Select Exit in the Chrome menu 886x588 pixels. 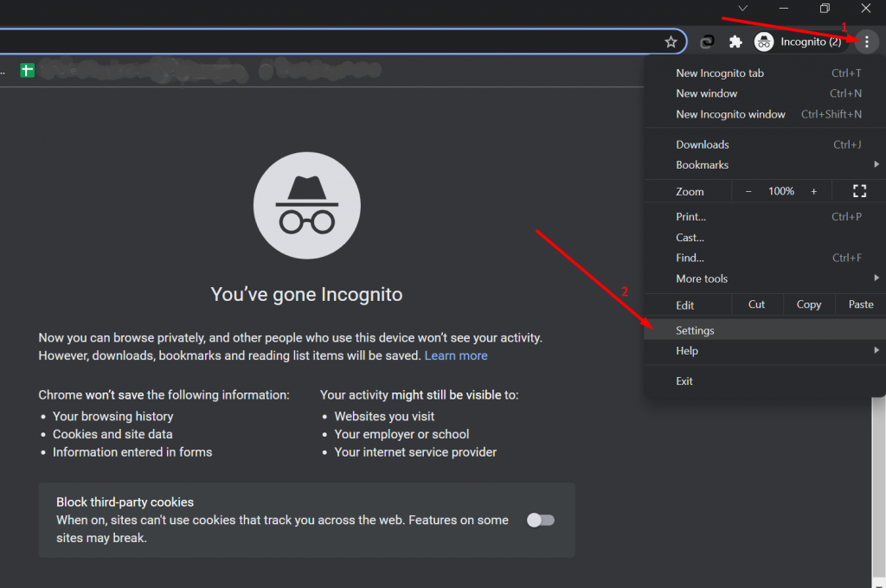tap(765, 380)
